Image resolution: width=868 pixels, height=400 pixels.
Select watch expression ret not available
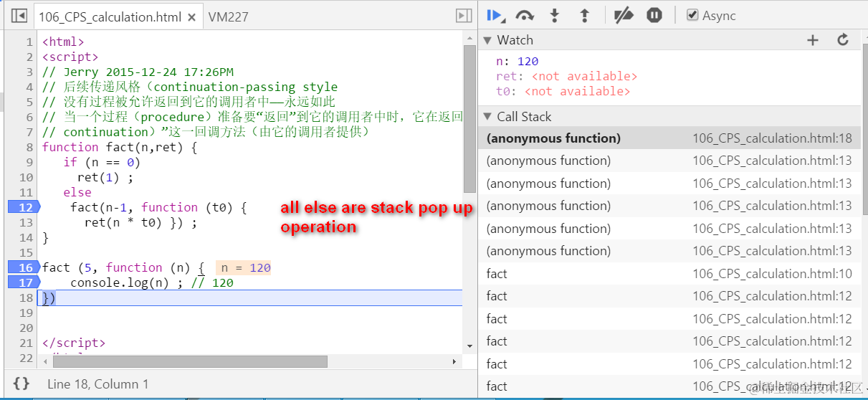click(566, 76)
